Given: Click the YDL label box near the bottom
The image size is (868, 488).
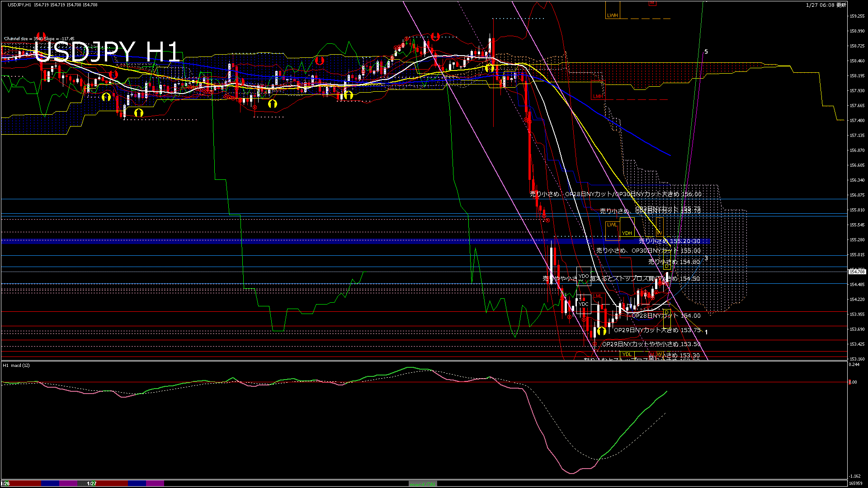Looking at the screenshot, I should pyautogui.click(x=627, y=355).
